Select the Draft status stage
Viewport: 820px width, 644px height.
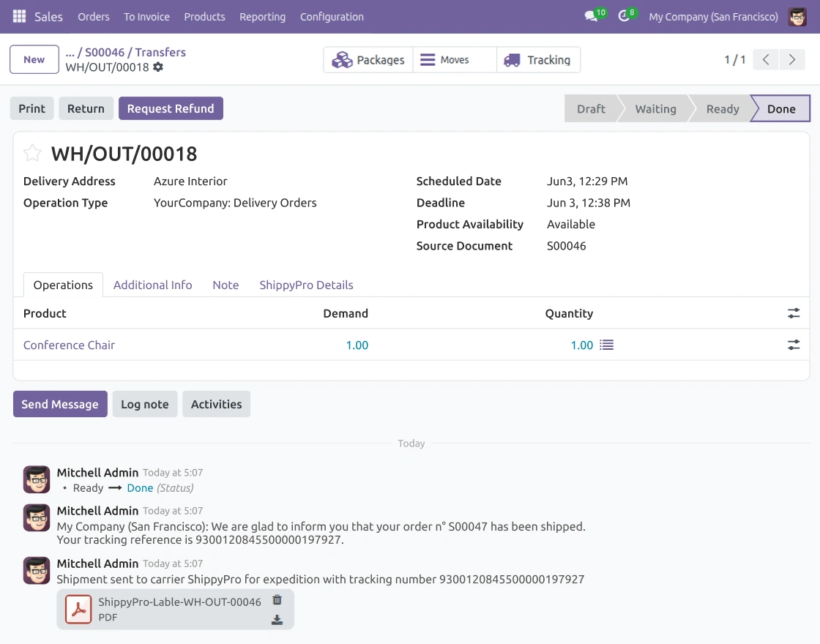pyautogui.click(x=591, y=109)
